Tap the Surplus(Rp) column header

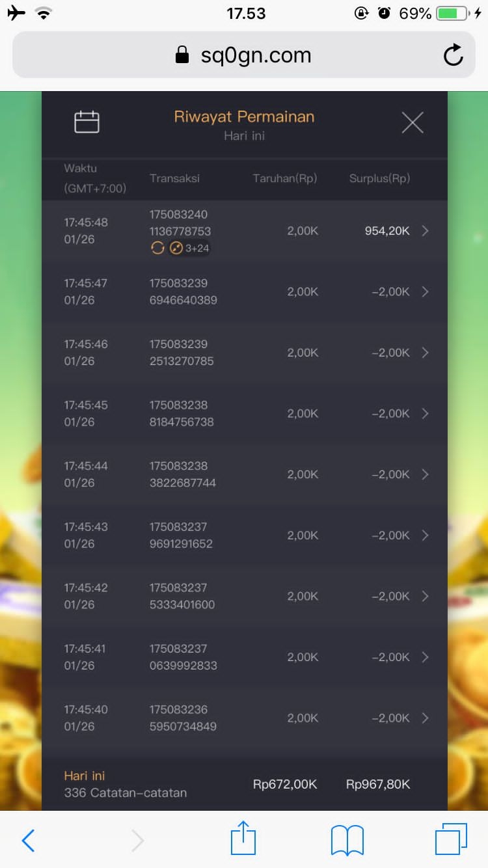(x=379, y=178)
